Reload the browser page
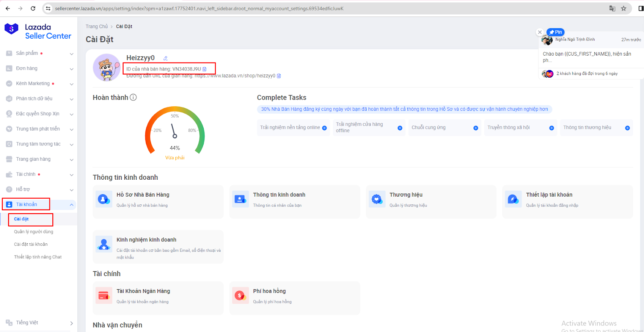Screen dimensions: 644x332 [33, 8]
